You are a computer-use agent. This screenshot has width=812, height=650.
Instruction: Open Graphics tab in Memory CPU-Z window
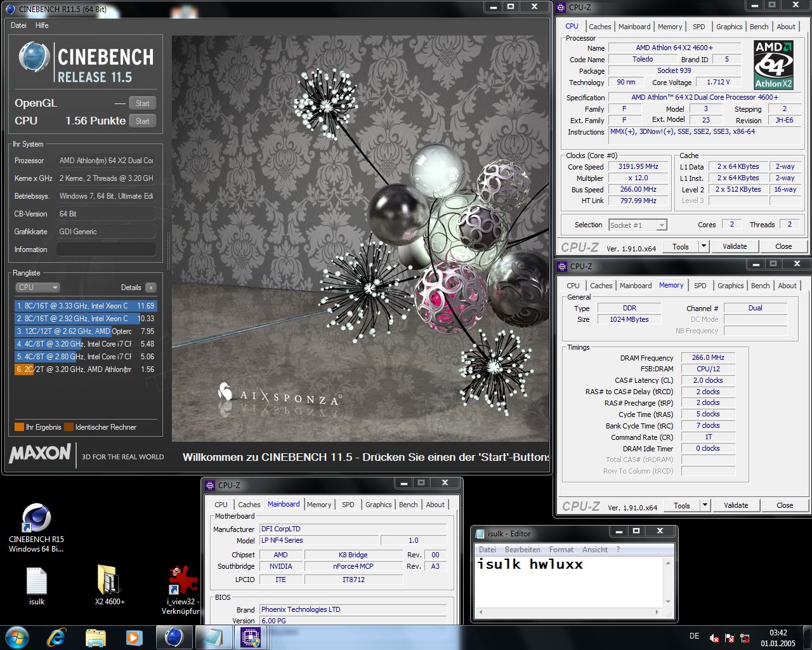(730, 286)
